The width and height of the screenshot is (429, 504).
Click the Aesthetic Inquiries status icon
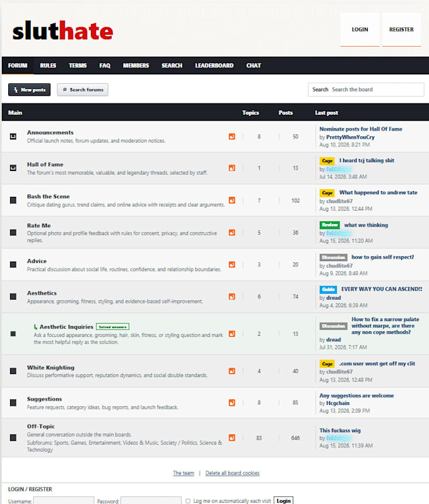point(13,334)
